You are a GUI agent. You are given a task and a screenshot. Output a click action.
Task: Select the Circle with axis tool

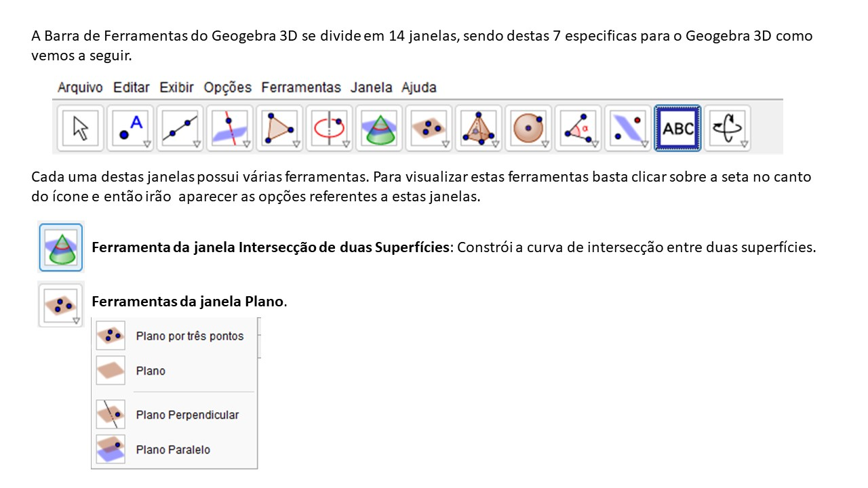[329, 127]
